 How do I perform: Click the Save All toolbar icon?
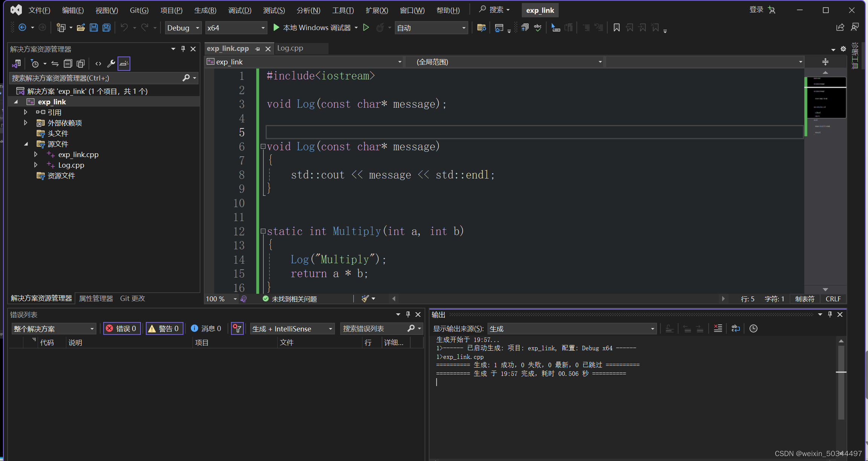pyautogui.click(x=107, y=27)
